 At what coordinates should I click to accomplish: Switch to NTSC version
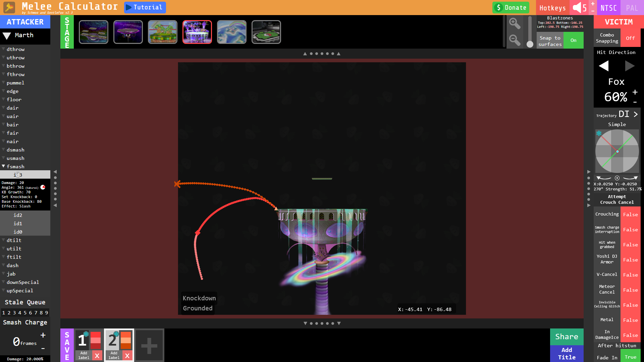pyautogui.click(x=608, y=8)
